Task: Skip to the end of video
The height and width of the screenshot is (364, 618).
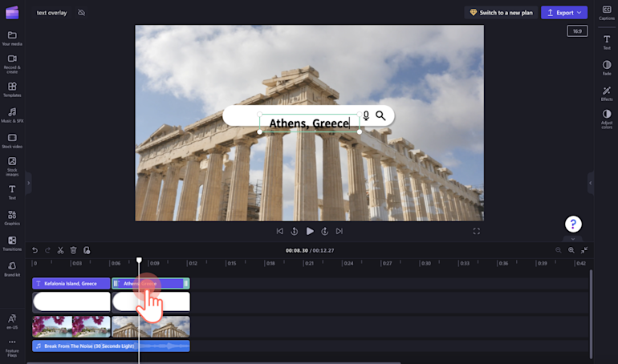Action: [x=339, y=232]
